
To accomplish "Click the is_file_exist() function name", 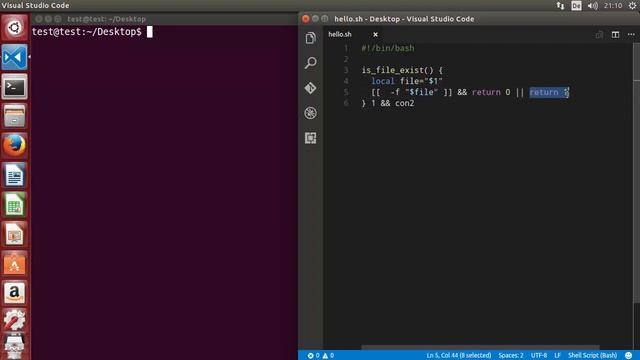I will [x=393, y=70].
